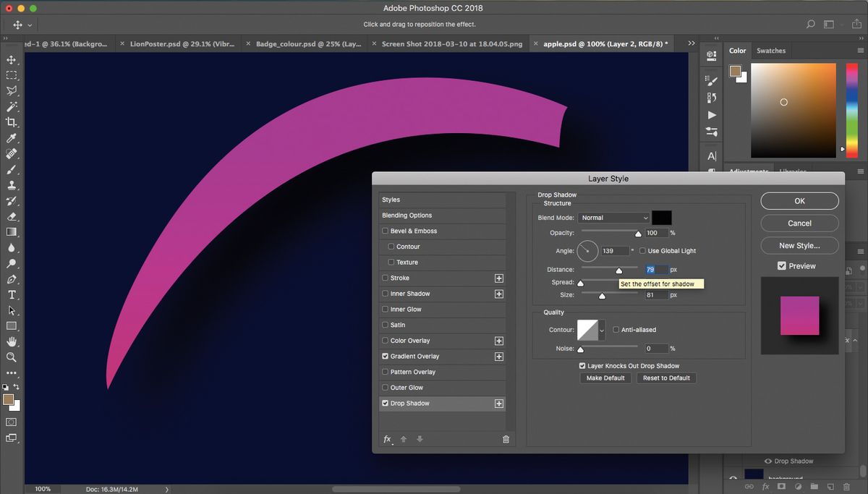Switch to the Swatches tab
This screenshot has width=868, height=494.
pyautogui.click(x=771, y=51)
